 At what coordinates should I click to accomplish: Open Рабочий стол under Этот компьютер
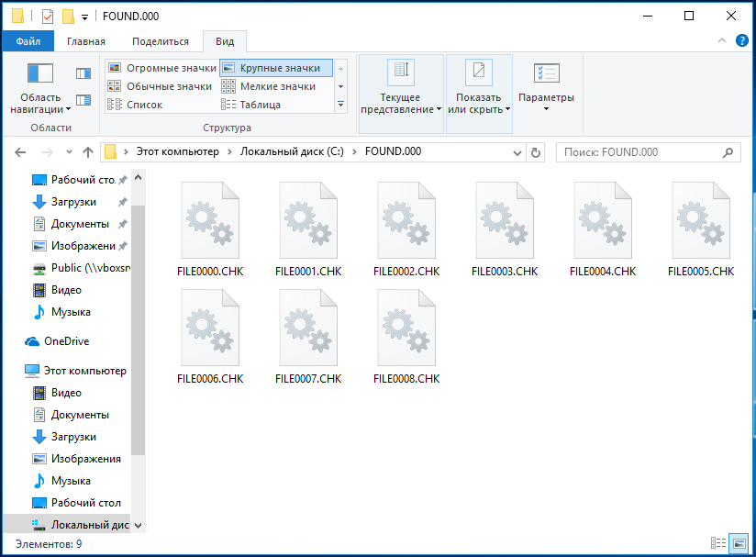(78, 503)
